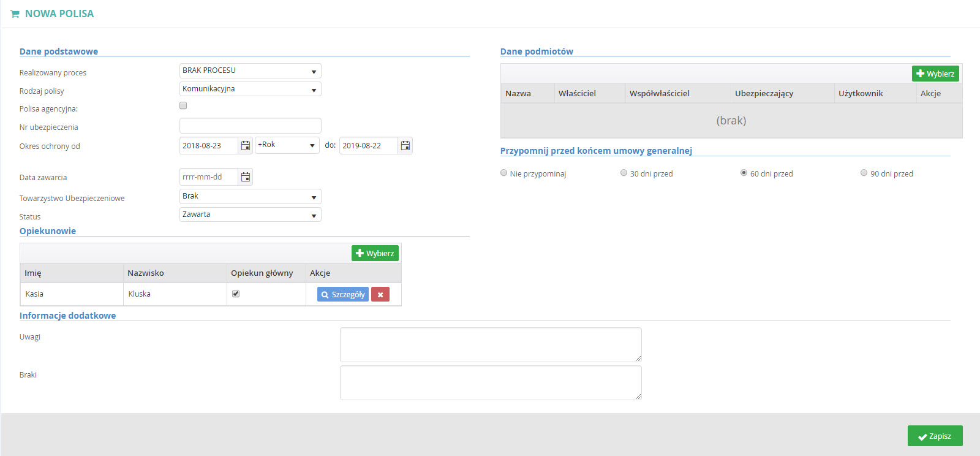This screenshot has width=980, height=456.
Task: Select '90 dni przed' reminder option
Action: pyautogui.click(x=864, y=173)
